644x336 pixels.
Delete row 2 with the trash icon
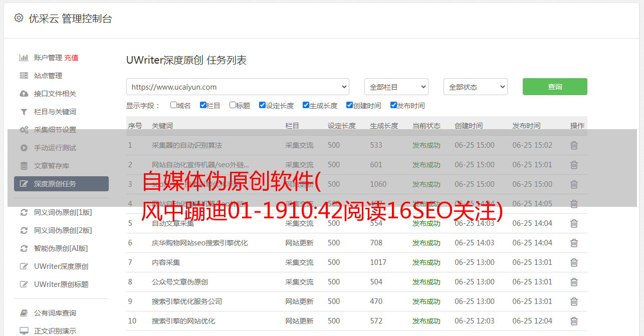pyautogui.click(x=574, y=165)
